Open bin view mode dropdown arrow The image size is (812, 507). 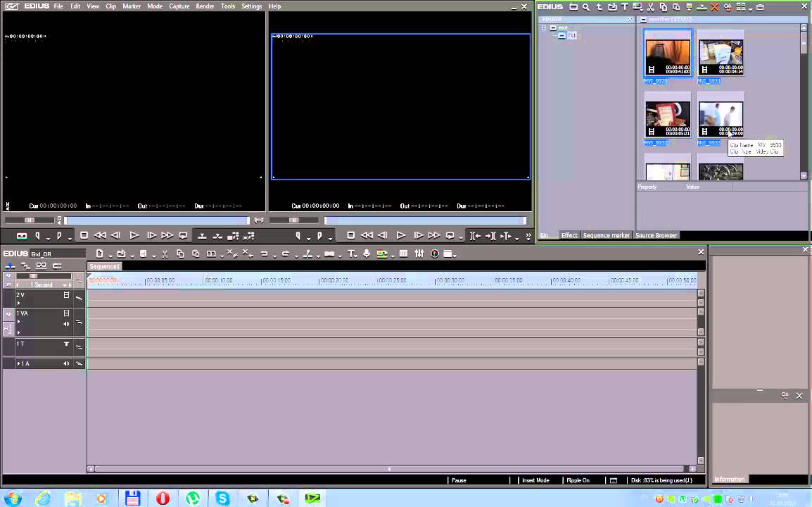tap(750, 8)
